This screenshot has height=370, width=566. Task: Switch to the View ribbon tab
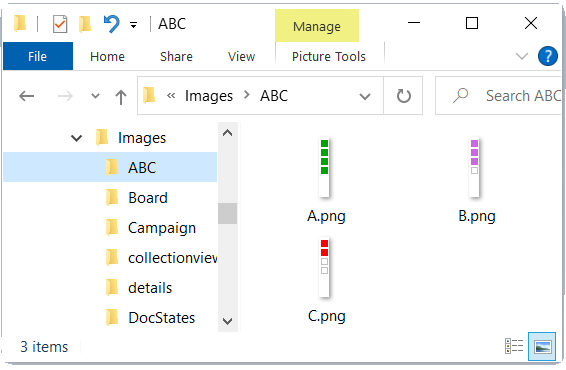(x=241, y=57)
